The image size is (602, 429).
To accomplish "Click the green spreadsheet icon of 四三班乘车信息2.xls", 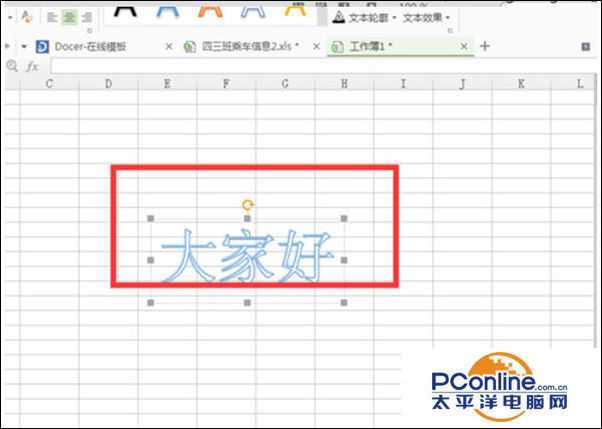I will click(190, 47).
